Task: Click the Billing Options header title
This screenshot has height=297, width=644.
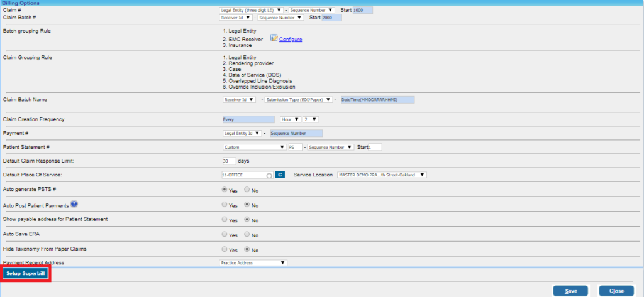Action: [21, 3]
